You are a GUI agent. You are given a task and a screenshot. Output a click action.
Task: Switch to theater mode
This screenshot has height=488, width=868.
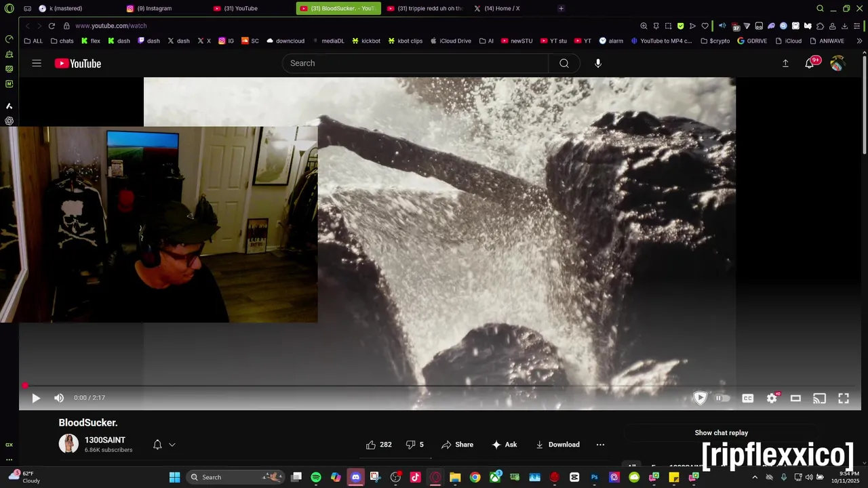click(795, 399)
